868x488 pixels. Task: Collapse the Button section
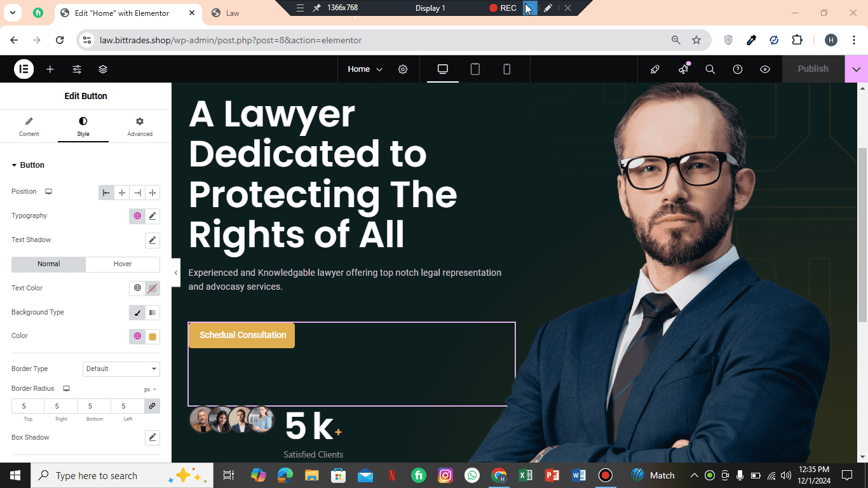[x=28, y=165]
